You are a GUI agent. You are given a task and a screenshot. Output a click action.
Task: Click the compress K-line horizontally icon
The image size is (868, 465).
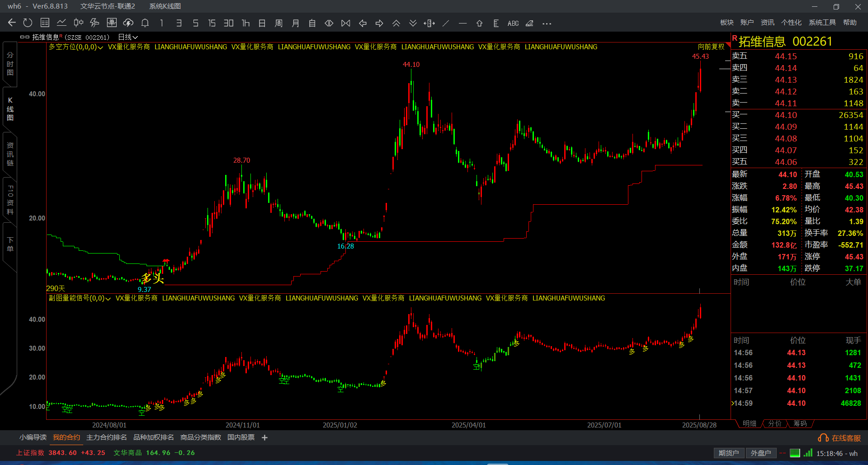click(346, 23)
